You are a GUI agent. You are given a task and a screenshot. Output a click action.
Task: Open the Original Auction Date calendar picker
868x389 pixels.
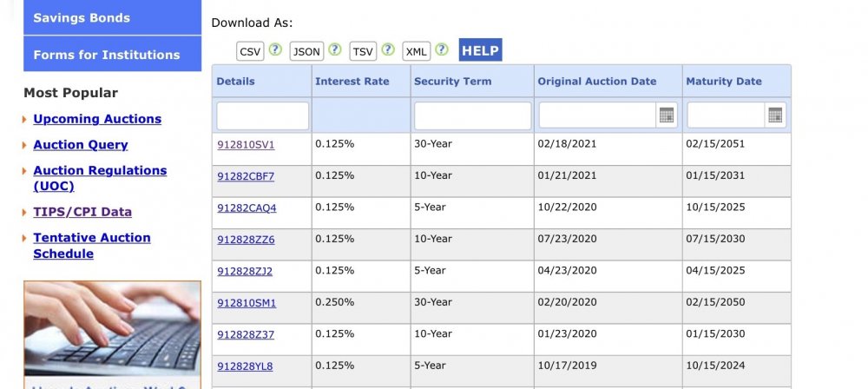pyautogui.click(x=667, y=115)
